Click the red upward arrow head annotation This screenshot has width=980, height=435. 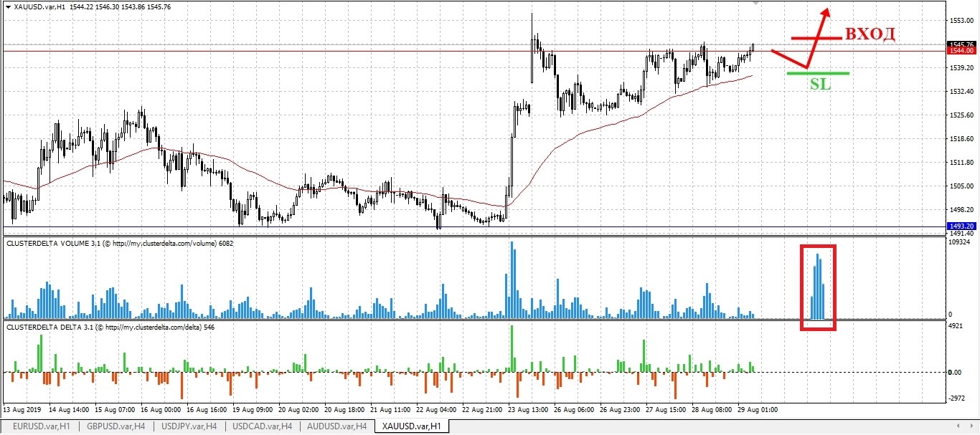[826, 12]
